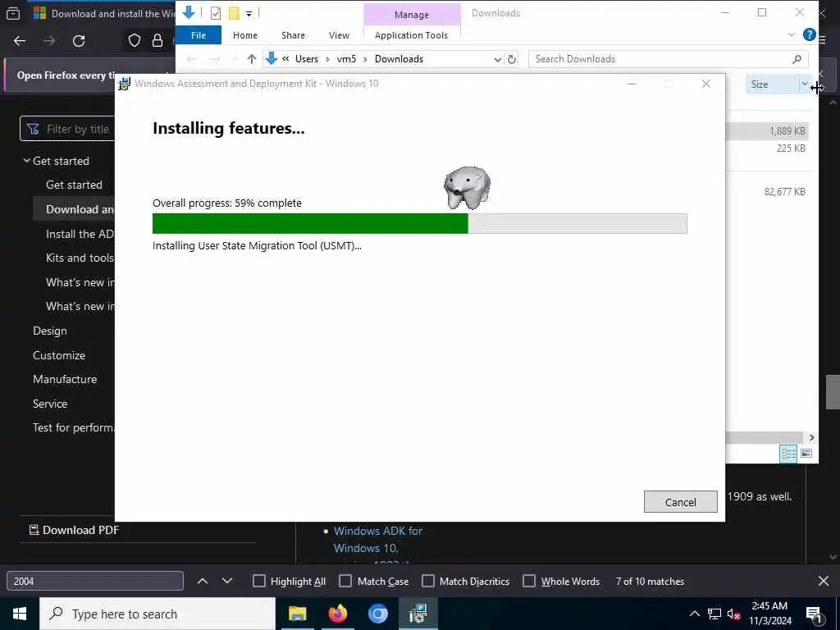Close the Firefox find bar

(x=824, y=581)
